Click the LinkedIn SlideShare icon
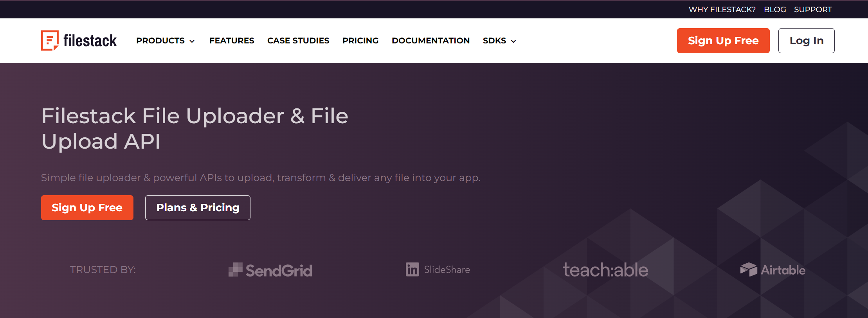This screenshot has height=318, width=868. pos(412,269)
